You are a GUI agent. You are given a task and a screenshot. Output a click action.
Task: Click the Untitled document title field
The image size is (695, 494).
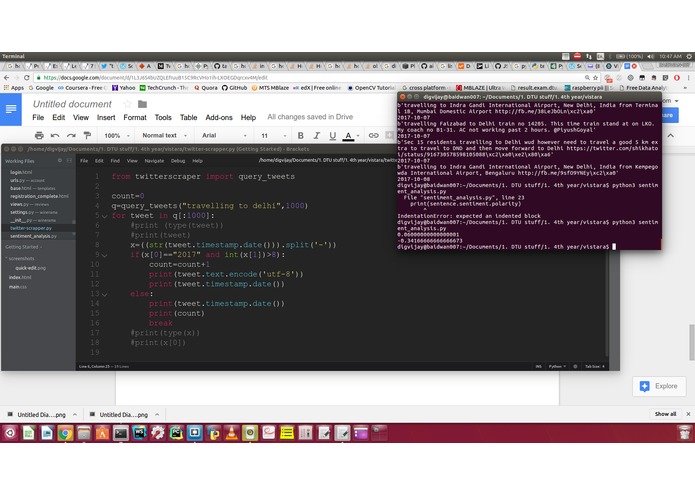click(x=72, y=104)
